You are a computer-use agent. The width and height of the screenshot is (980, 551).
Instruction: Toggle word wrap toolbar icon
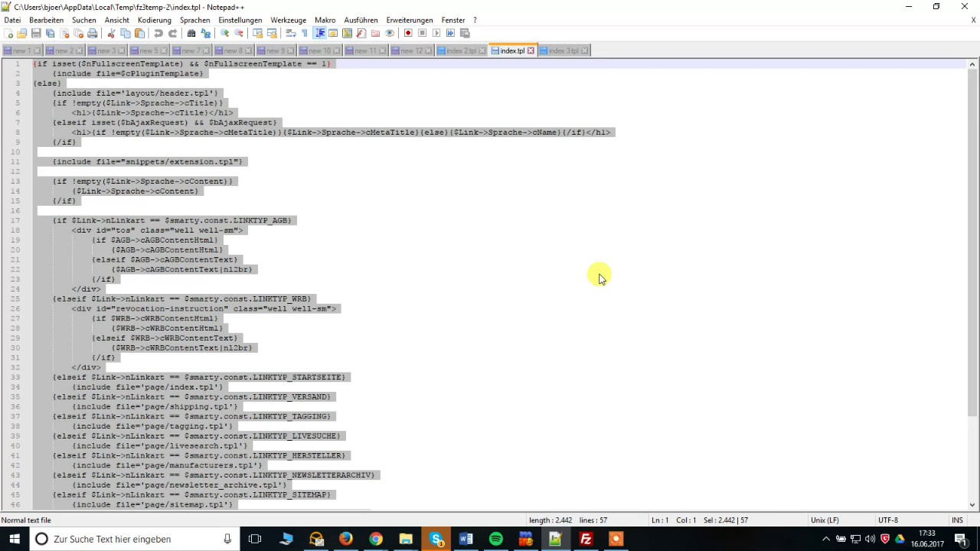click(x=291, y=33)
